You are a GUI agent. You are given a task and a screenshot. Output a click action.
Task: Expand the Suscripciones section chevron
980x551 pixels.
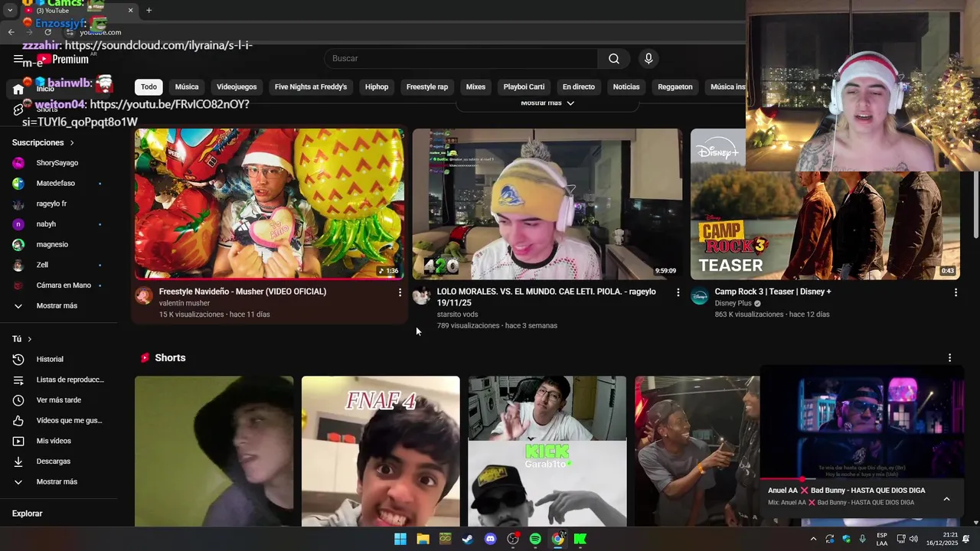point(72,143)
